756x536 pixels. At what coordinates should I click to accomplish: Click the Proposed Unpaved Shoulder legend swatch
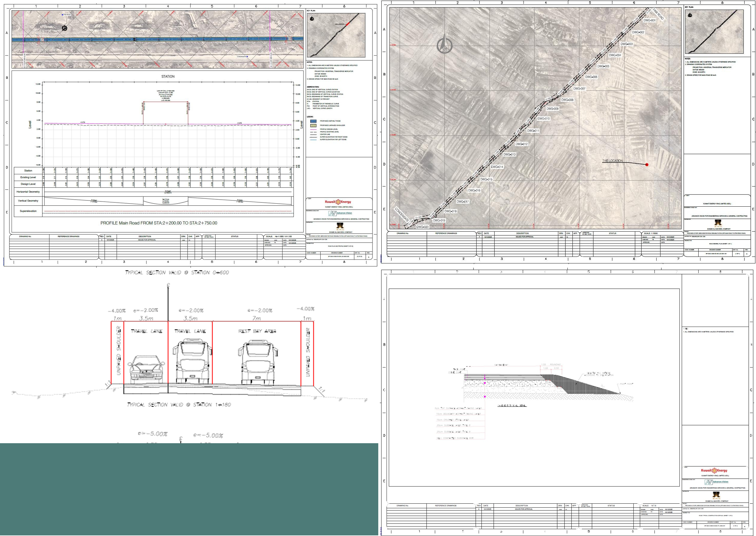tap(314, 125)
